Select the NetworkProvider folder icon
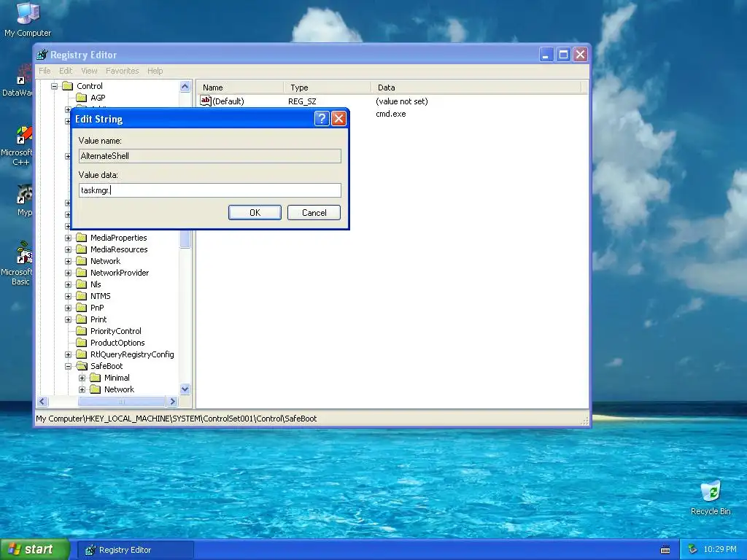Image resolution: width=747 pixels, height=560 pixels. 82,273
